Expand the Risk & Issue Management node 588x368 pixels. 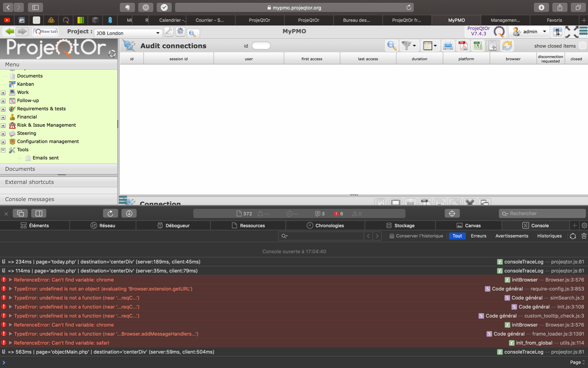tap(3, 125)
